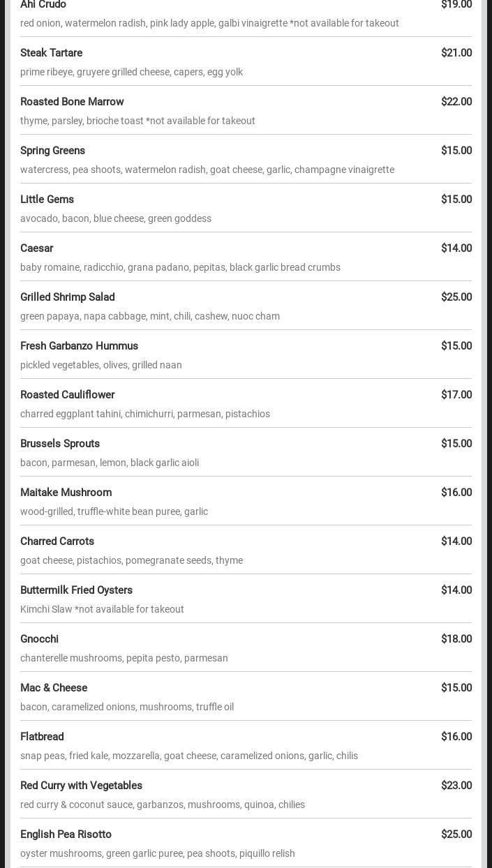Viewport: 492px width, 868px height.
Task: Select the Caesar salad entry
Action: point(37,248)
